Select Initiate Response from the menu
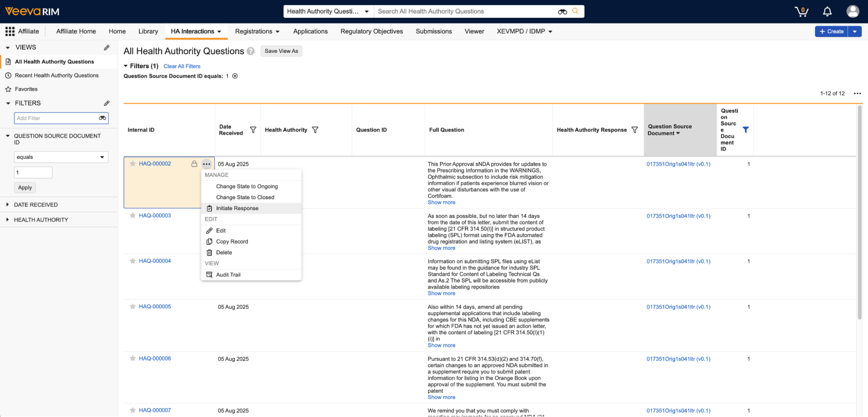Screen dimensions: 868x417 click(x=237, y=208)
